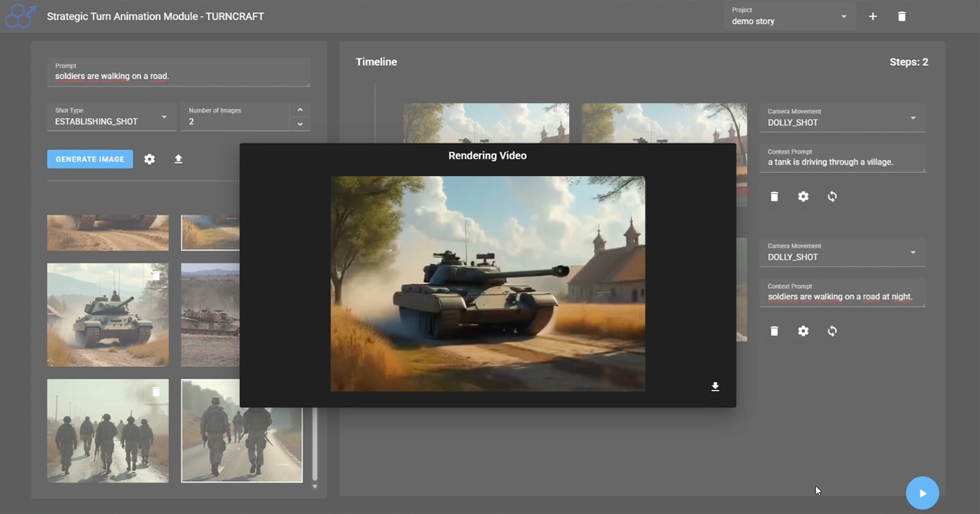Regenerate the soldiers at night step
980x514 pixels.
coord(832,331)
